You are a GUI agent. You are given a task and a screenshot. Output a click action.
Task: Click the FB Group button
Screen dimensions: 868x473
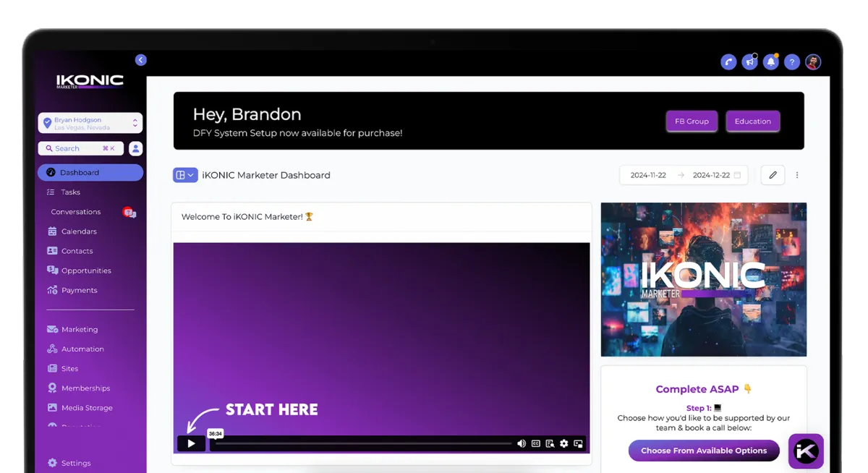click(692, 122)
